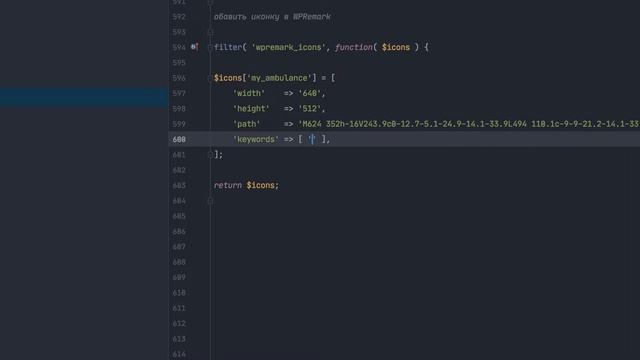Click $icons; in the return statement

coord(262,185)
